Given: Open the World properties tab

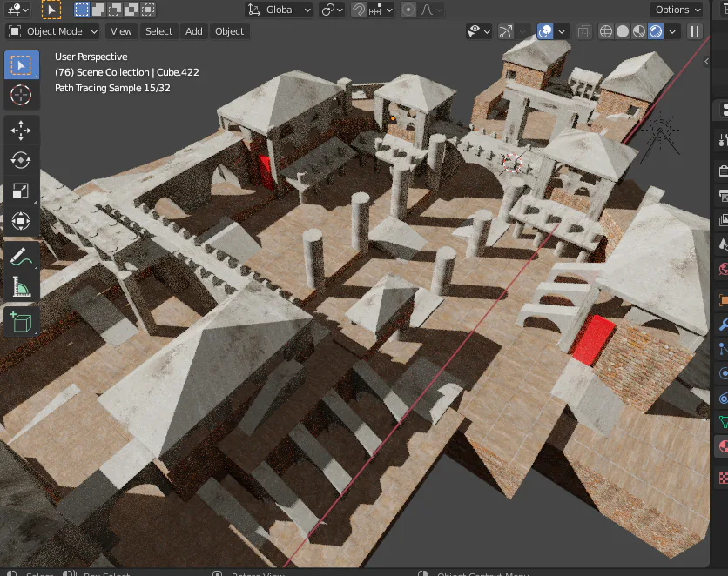Looking at the screenshot, I should point(723,269).
